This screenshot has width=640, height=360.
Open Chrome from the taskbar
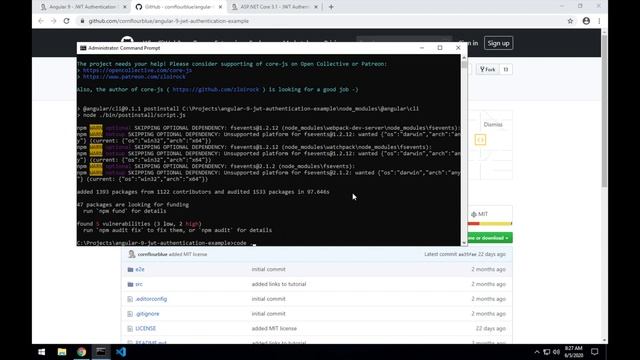tap(81, 352)
